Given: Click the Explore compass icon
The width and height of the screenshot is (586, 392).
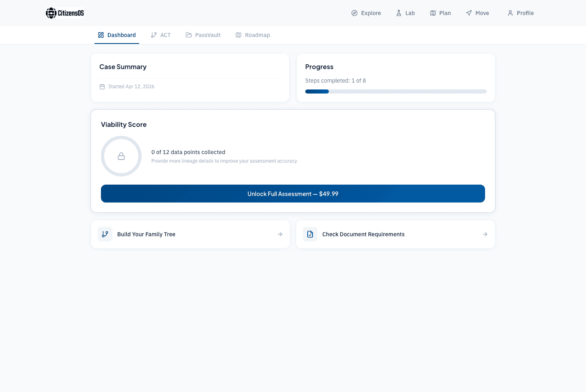Looking at the screenshot, I should (354, 13).
